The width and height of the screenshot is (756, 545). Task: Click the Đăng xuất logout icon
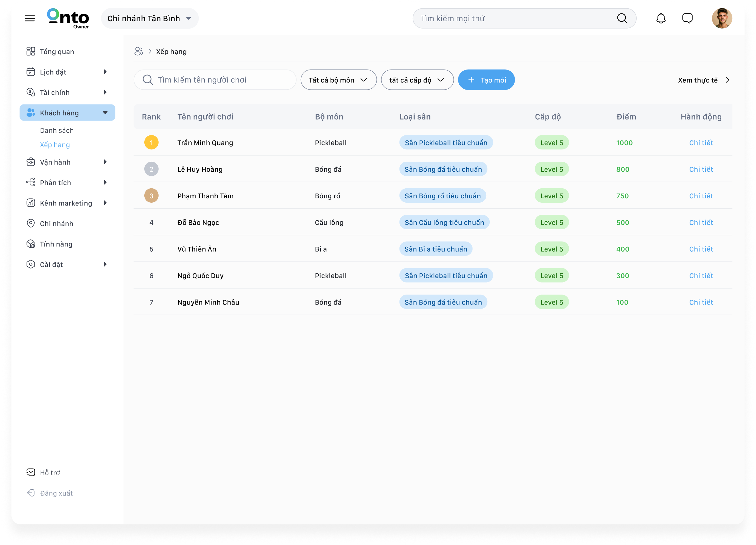(31, 493)
